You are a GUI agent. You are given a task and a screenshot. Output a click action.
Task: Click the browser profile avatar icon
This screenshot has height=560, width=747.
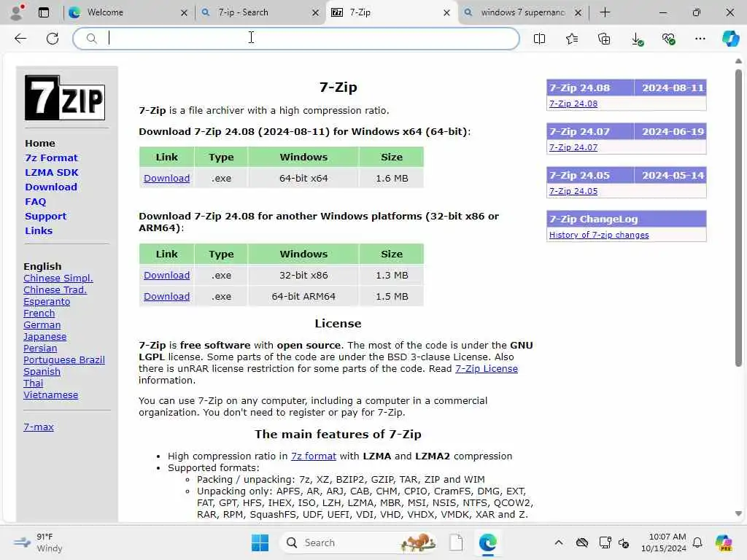17,12
